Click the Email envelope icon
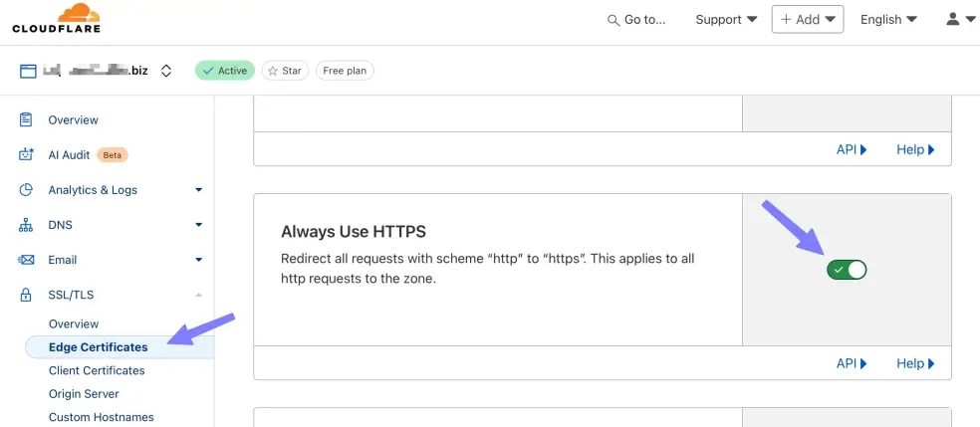This screenshot has width=980, height=427. coord(26,260)
